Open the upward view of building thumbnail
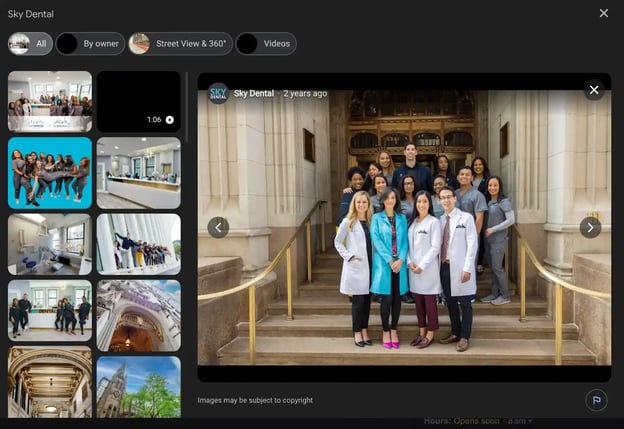Screen dimensions: 624x429 click(x=139, y=315)
